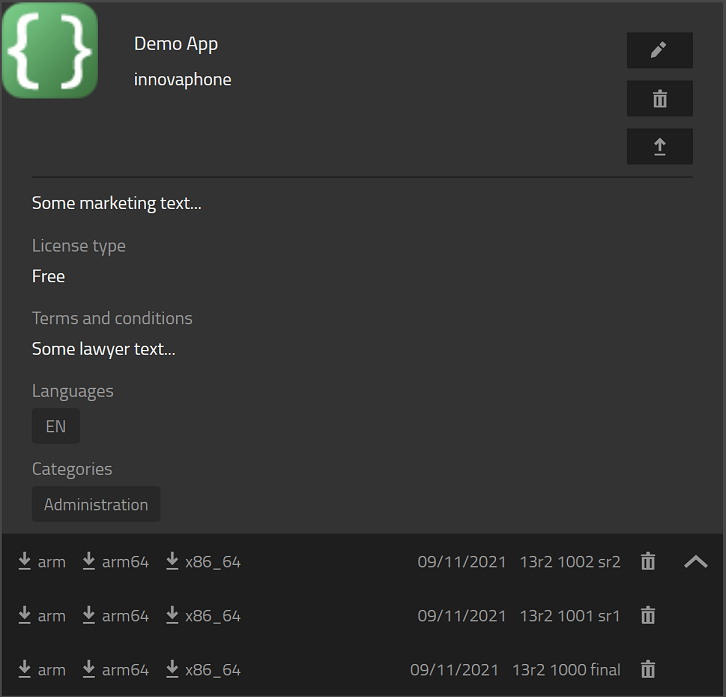Download arm64 build of 13r2 1002 sr2

pos(115,562)
